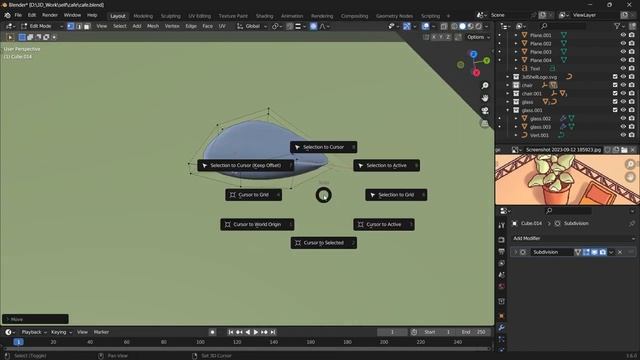640x360 pixels.
Task: Open the Edge menu in viewport header
Action: coord(191,26)
